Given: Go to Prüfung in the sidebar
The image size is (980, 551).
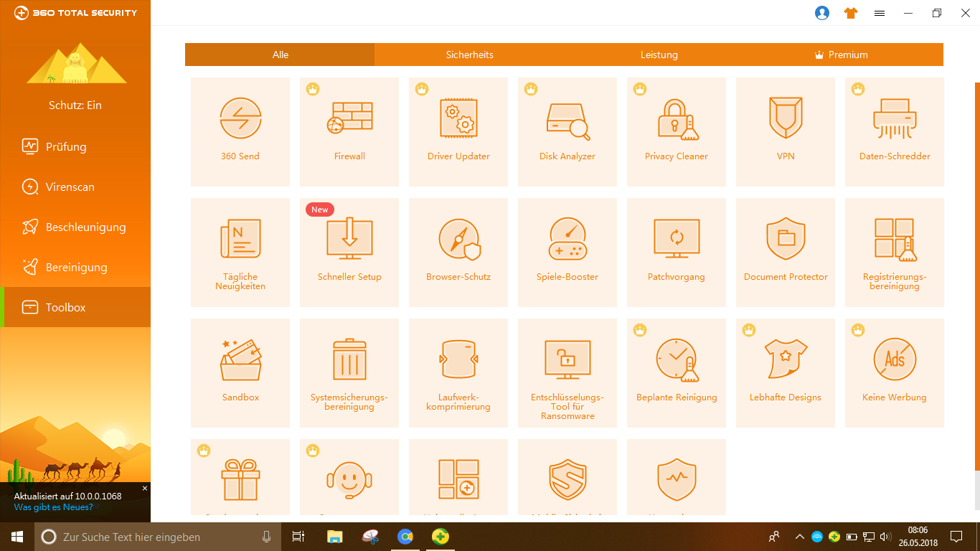Looking at the screenshot, I should 75,146.
